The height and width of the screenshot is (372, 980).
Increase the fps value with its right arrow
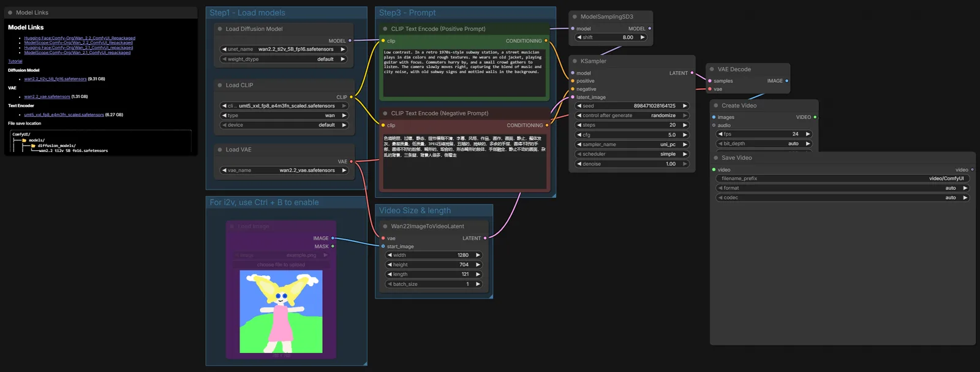808,134
